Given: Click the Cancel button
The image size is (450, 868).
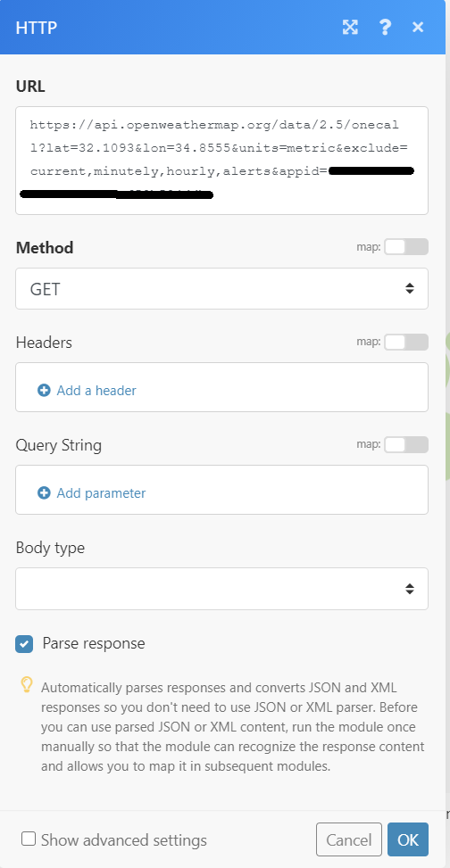Looking at the screenshot, I should tap(348, 839).
